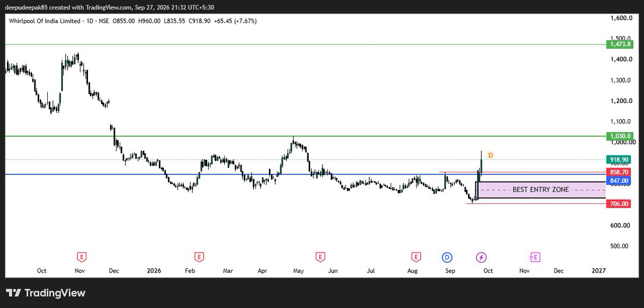Click the 2027 label on time axis
Screen dimensions: 644x308
(x=598, y=272)
